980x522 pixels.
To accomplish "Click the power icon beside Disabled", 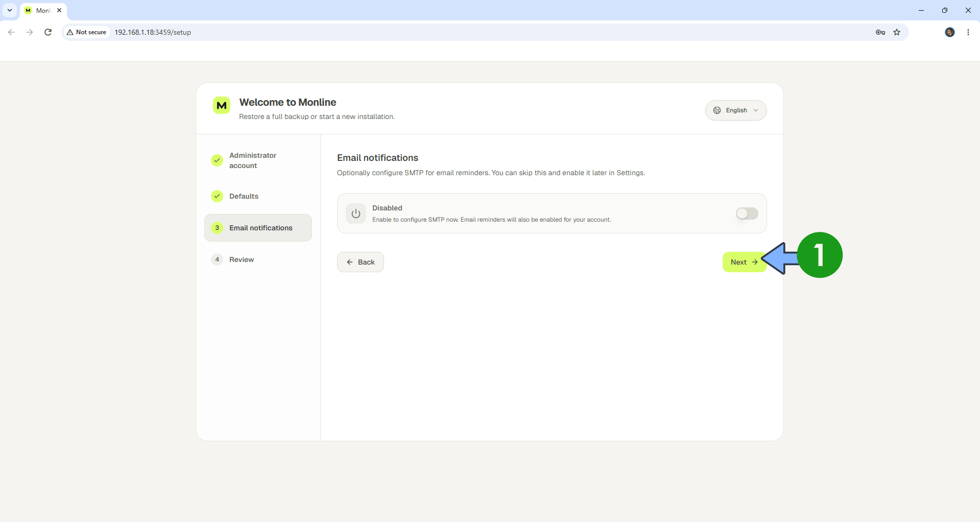I will (356, 213).
